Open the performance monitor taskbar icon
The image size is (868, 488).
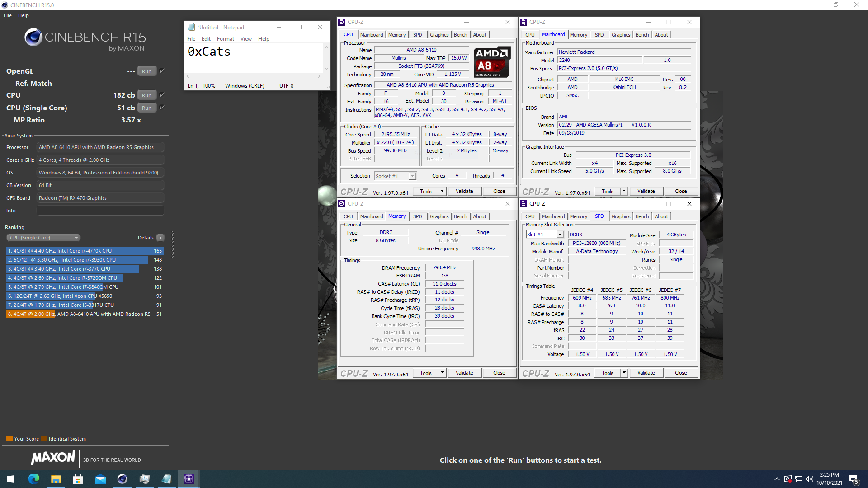point(144,479)
